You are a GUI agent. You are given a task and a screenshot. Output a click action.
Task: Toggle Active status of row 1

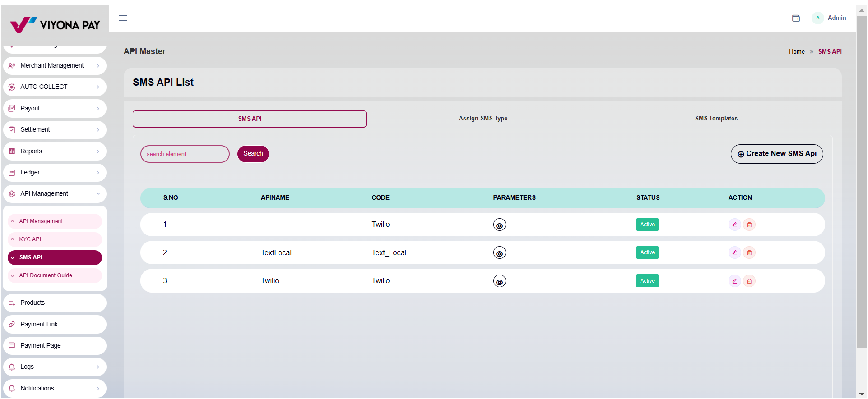tap(647, 225)
